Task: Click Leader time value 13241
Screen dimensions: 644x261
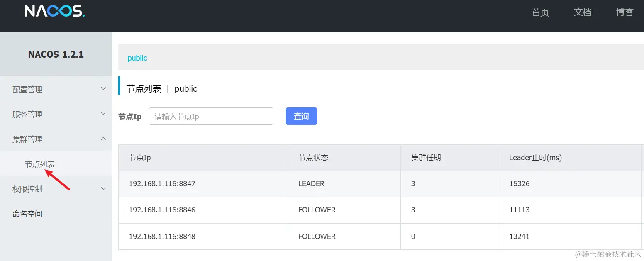Action: click(520, 237)
